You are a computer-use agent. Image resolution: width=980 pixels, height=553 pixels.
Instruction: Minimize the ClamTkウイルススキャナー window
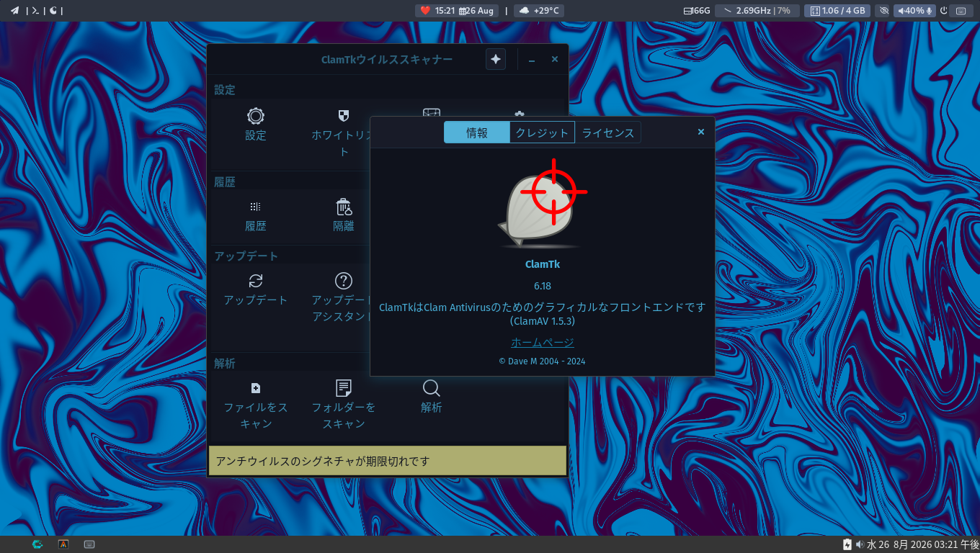coord(532,60)
